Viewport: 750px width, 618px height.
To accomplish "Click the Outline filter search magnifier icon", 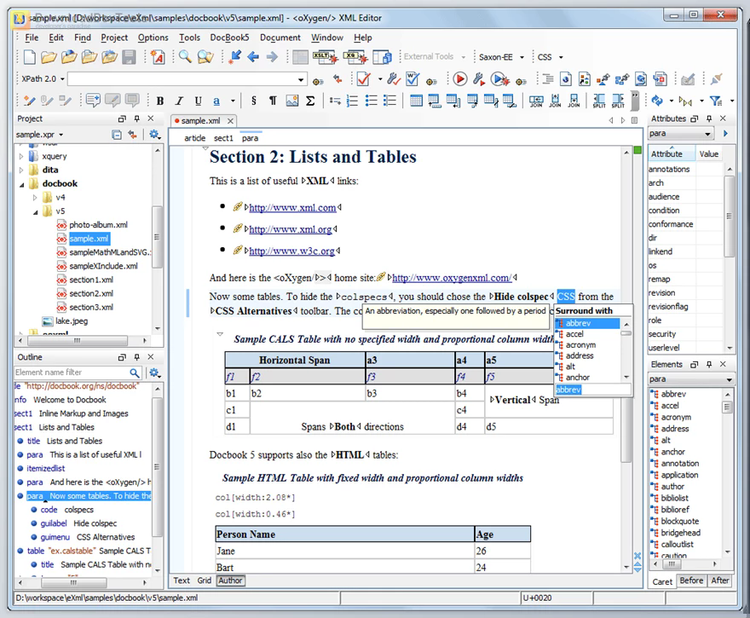I will pyautogui.click(x=134, y=372).
